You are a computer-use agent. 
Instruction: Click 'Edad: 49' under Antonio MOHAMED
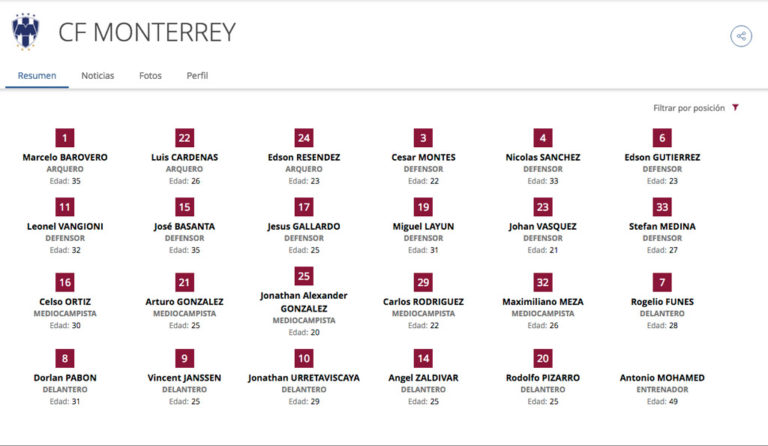pos(662,401)
